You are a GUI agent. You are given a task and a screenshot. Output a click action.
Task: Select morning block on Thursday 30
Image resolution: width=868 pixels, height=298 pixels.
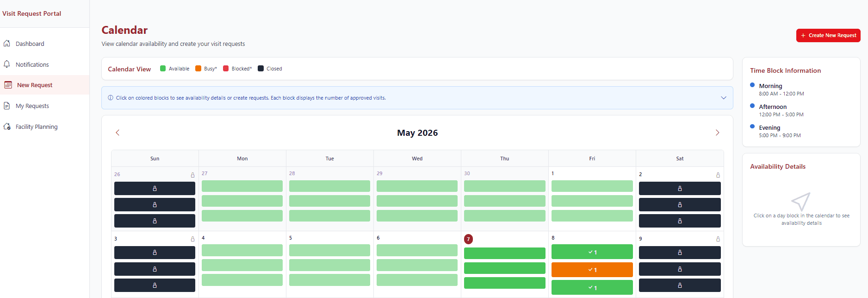pos(504,186)
